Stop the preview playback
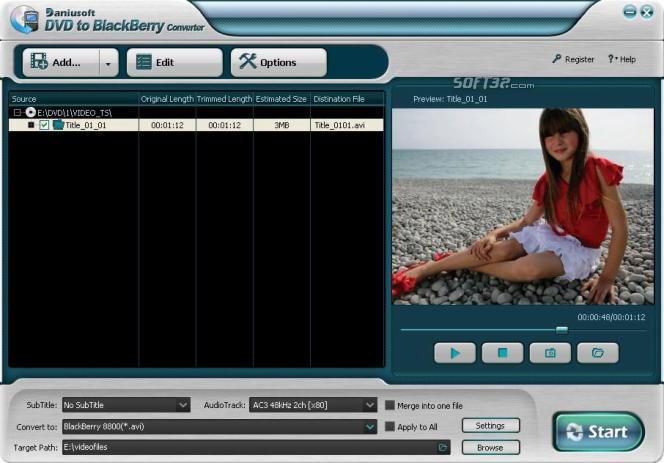 [x=502, y=353]
